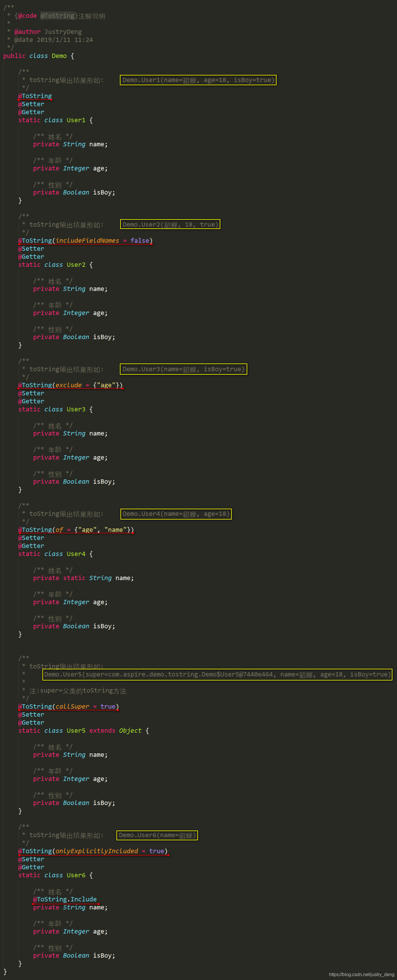Click class name User2
This screenshot has height=980, width=397.
pos(76,265)
